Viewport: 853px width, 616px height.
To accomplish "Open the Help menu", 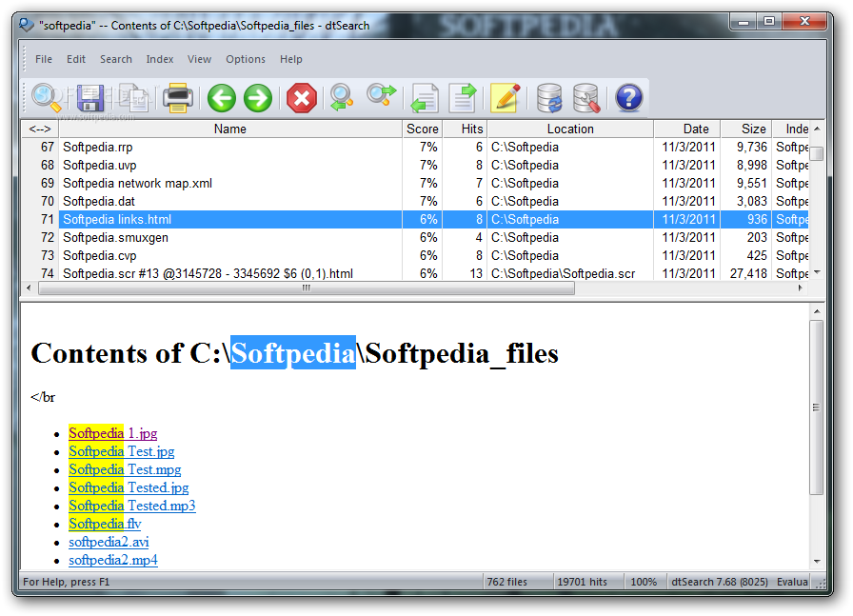I will coord(291,59).
